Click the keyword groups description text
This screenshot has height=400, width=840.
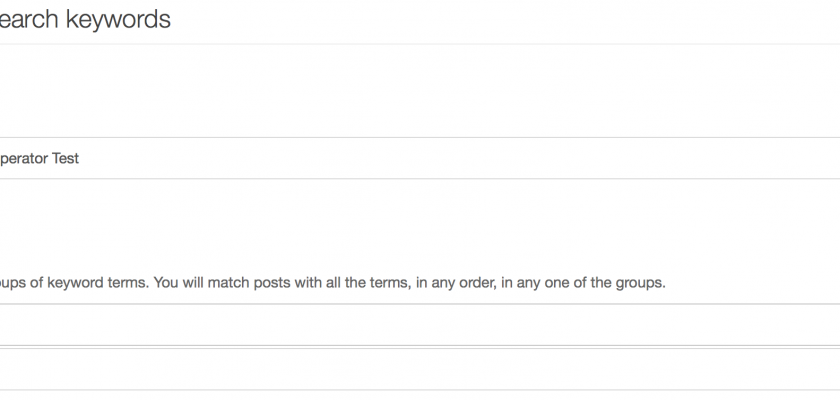coord(332,283)
